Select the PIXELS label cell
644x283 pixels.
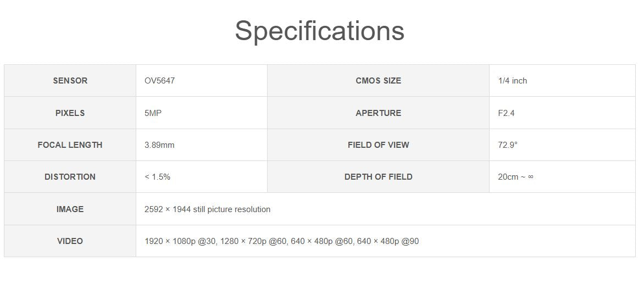[70, 113]
